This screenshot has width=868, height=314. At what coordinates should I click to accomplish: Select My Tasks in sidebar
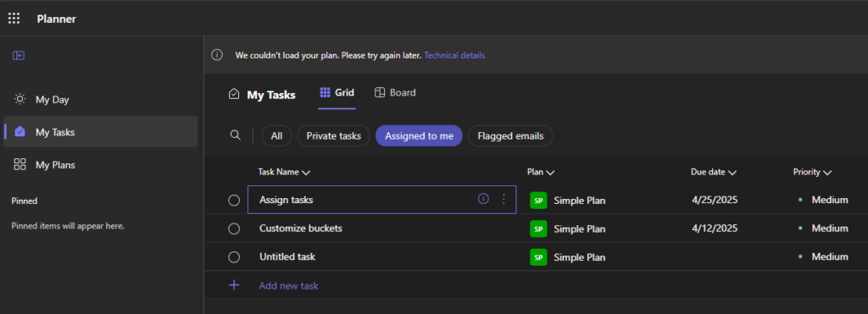click(100, 132)
